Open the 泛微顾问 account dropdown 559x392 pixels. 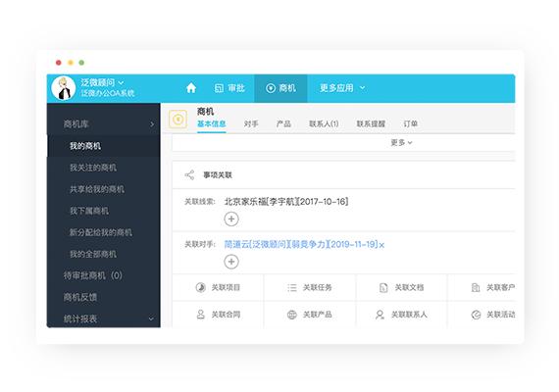[102, 82]
